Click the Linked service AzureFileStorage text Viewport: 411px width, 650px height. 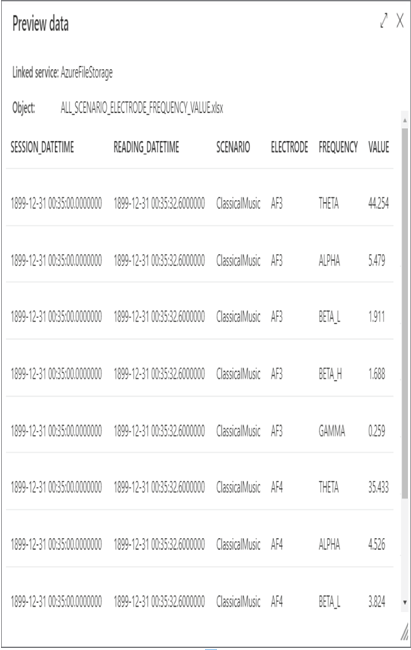coord(62,73)
